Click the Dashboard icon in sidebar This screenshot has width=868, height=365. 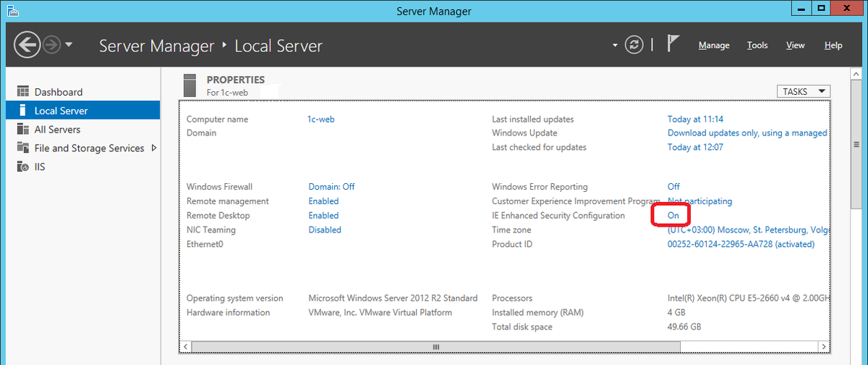(x=22, y=92)
